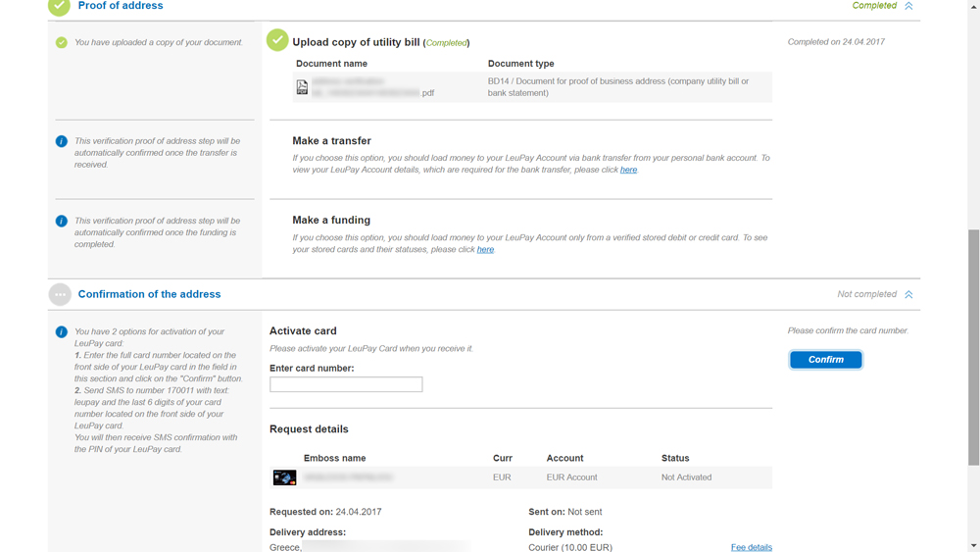Viewport: 980px width, 552px height.
Task: Click the 'Completed' label at the top right
Action: (x=874, y=6)
